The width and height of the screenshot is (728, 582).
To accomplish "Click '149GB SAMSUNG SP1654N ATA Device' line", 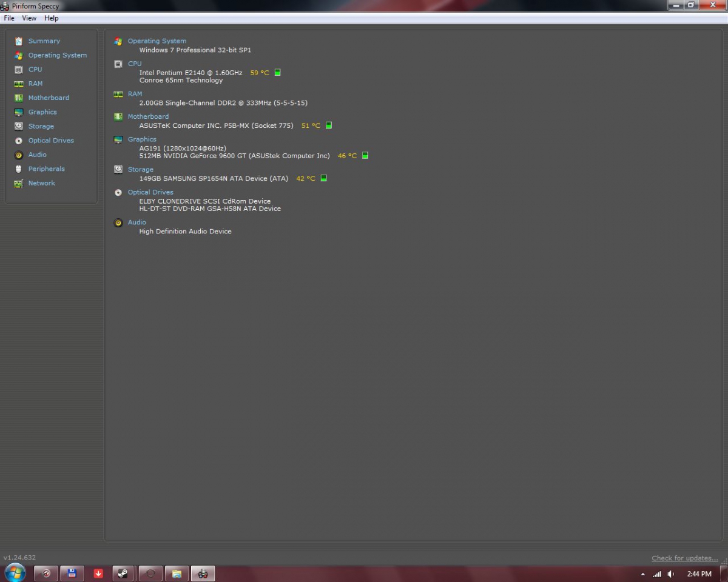I will [214, 179].
